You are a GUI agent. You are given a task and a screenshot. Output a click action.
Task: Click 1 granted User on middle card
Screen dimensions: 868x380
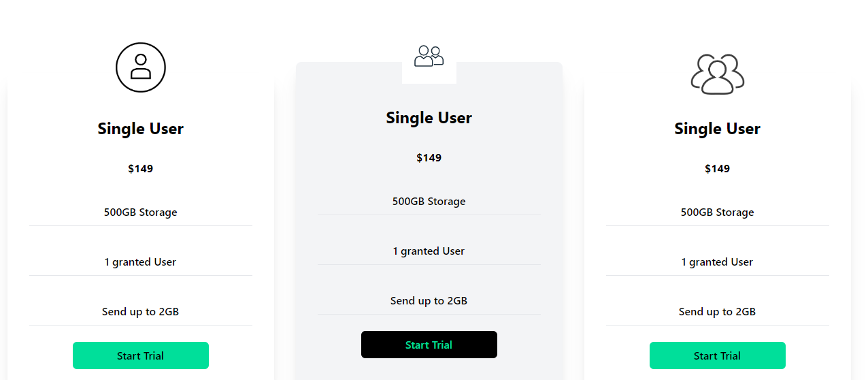tap(429, 251)
